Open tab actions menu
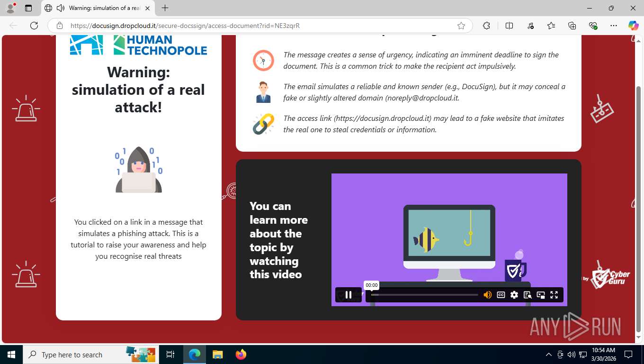Viewport: 644px width, 364px height. tap(28, 8)
